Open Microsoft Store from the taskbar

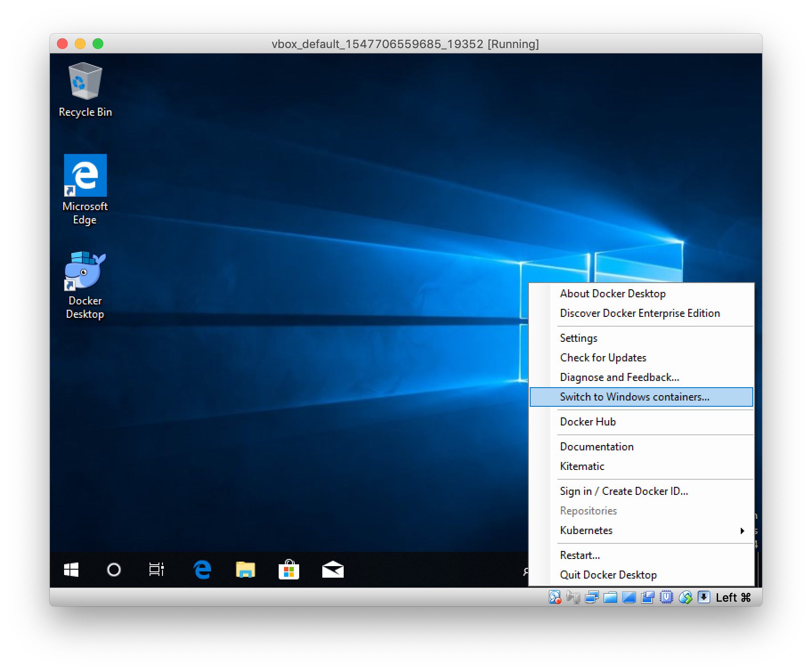pyautogui.click(x=288, y=570)
